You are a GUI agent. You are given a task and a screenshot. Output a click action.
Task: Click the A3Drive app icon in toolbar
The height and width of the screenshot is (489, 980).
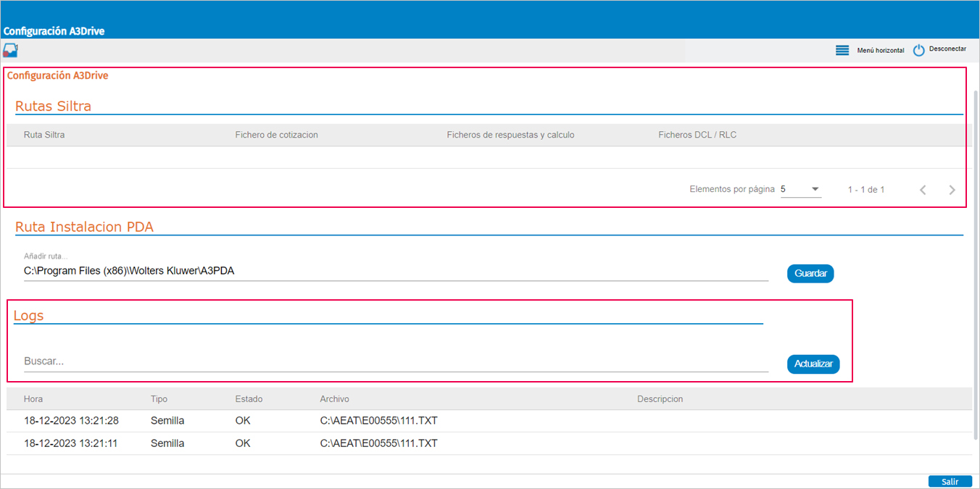10,50
